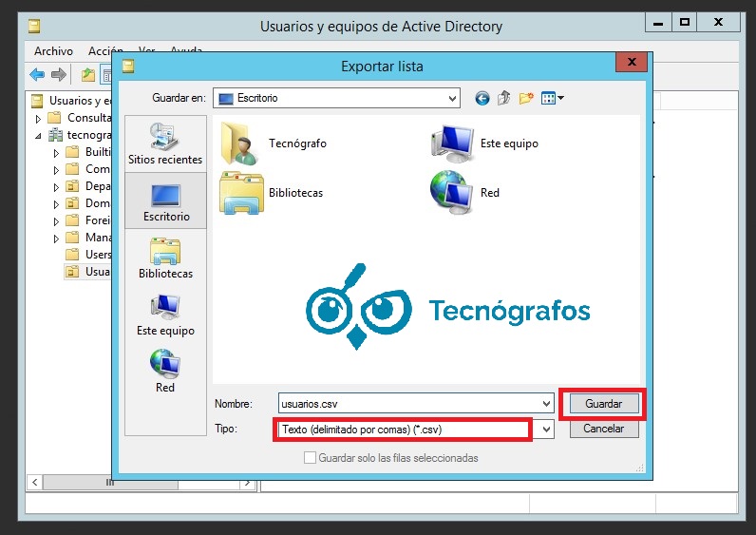
Task: Click the back arrow in main window toolbar
Action: pyautogui.click(x=37, y=74)
